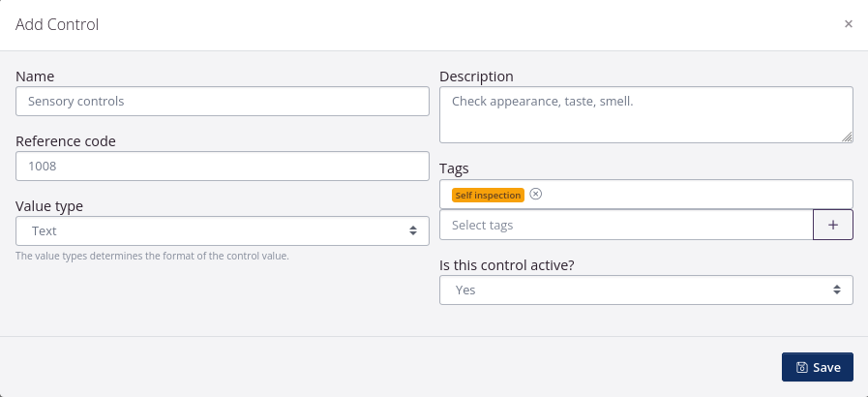
Task: Grab the Description textarea resize handle
Action: tap(847, 137)
